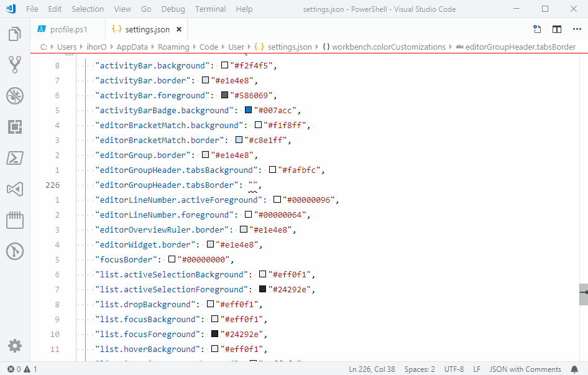Click the editorGroup.border color swatch
The width and height of the screenshot is (588, 375).
(x=206, y=155)
